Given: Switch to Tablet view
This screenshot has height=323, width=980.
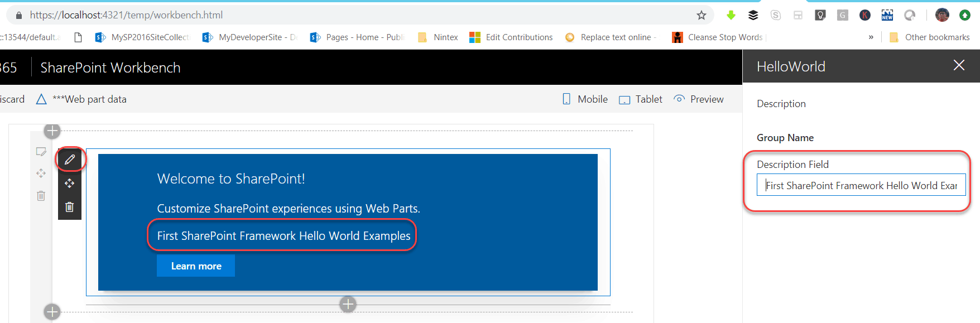Looking at the screenshot, I should click(641, 99).
